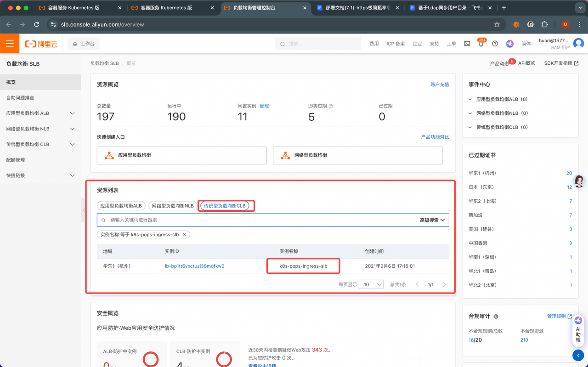Bookmark this page with the star icon
The image size is (588, 367).
click(497, 24)
